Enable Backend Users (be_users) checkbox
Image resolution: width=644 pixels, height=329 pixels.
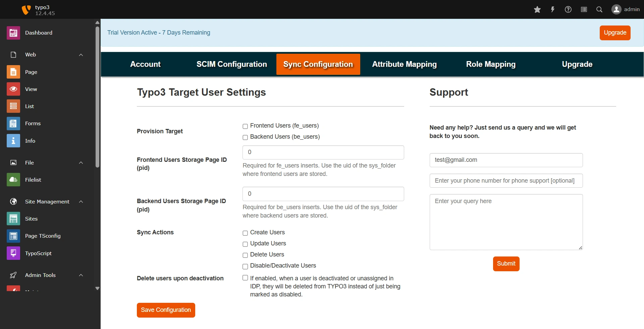245,137
